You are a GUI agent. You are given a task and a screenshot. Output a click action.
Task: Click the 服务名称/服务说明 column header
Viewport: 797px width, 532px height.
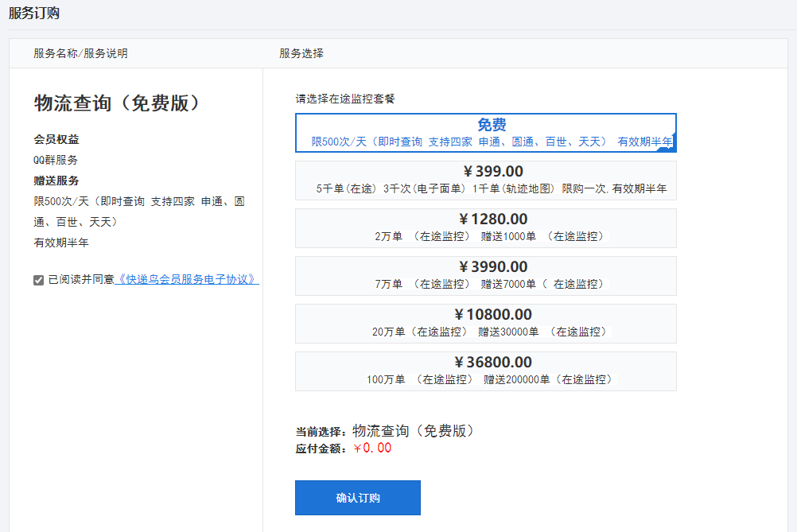81,53
